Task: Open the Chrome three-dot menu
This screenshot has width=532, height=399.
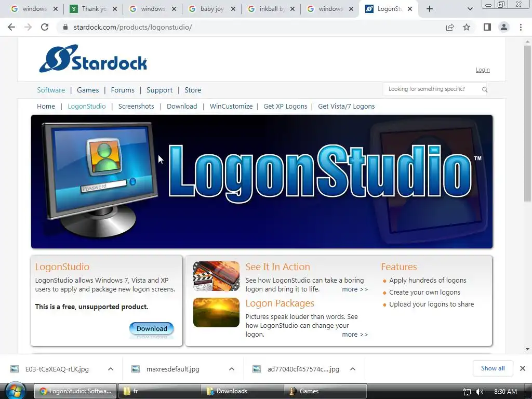Action: (521, 27)
